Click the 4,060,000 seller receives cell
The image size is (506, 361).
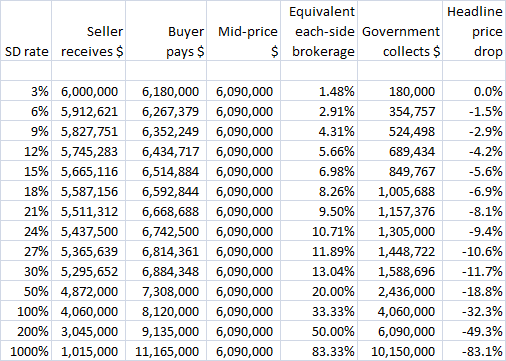tap(89, 311)
